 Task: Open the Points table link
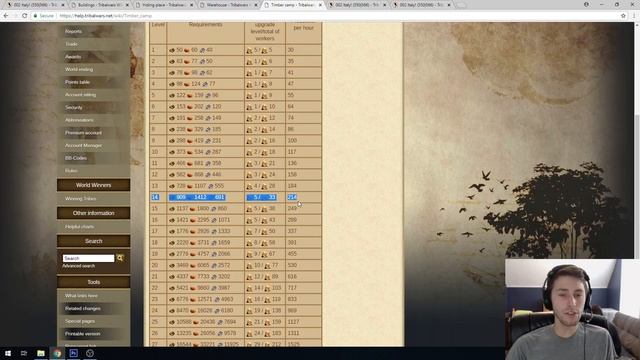77,82
